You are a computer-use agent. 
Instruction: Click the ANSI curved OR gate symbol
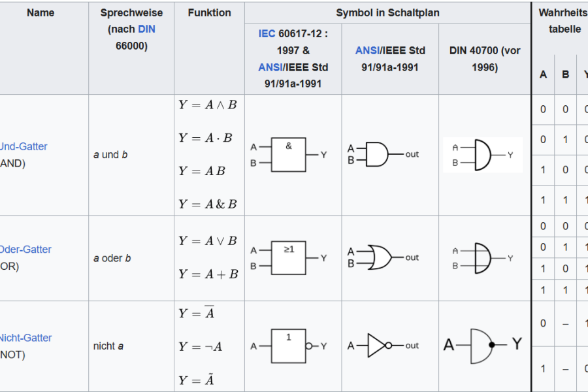pos(383,258)
